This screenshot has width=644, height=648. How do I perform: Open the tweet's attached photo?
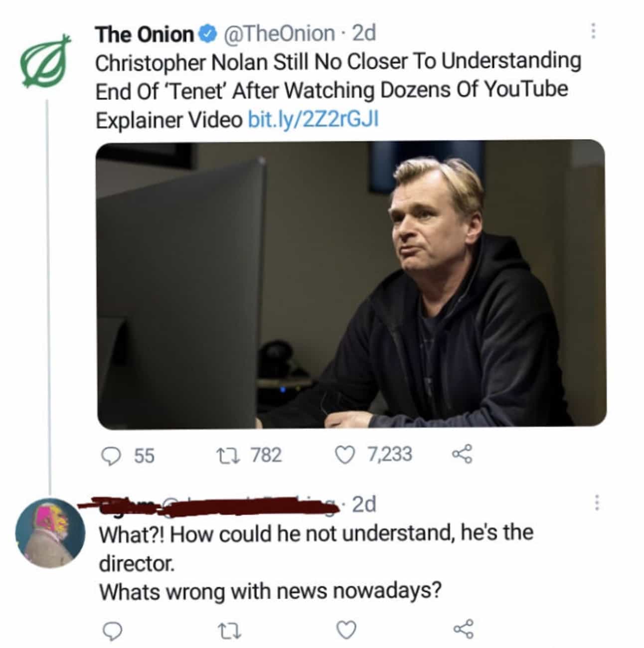(351, 284)
